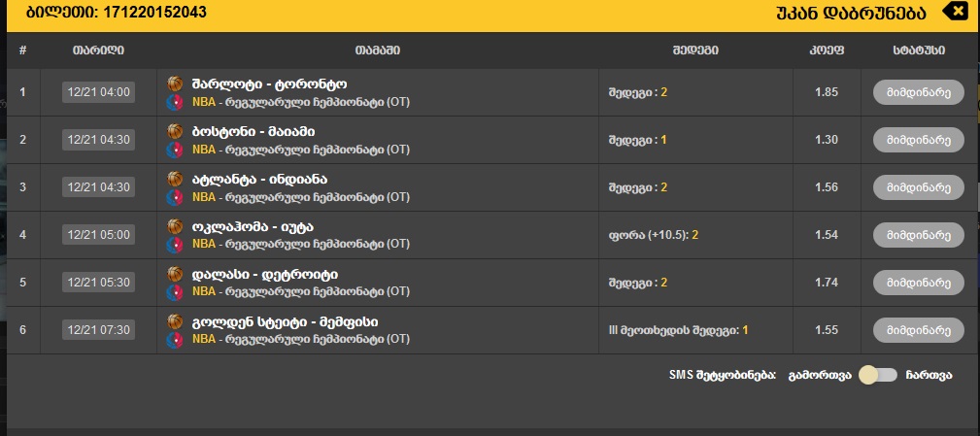Screen dimensions: 980x436
Task: Click NBA league logo in ბოსტონი row
Action: click(175, 150)
